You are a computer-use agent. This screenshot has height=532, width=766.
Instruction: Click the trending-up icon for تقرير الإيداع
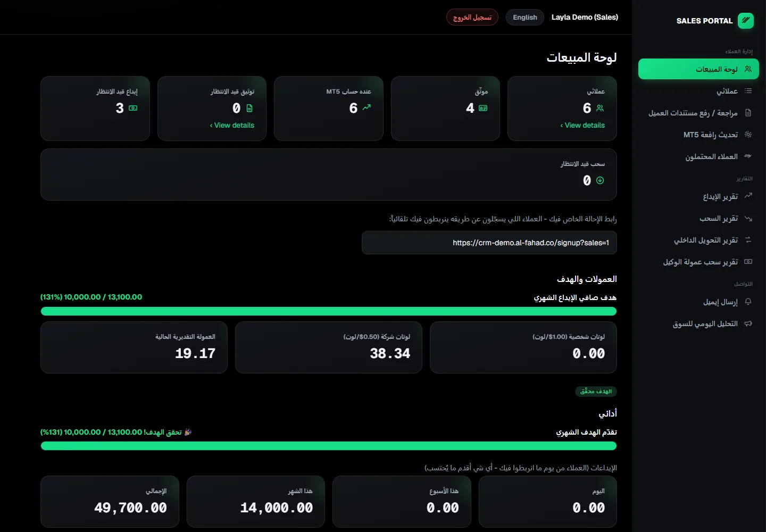[748, 196]
